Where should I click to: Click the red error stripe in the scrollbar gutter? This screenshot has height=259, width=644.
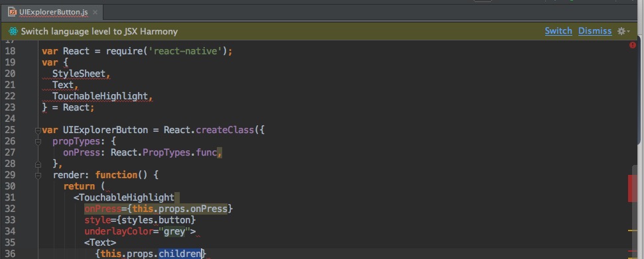[633, 188]
